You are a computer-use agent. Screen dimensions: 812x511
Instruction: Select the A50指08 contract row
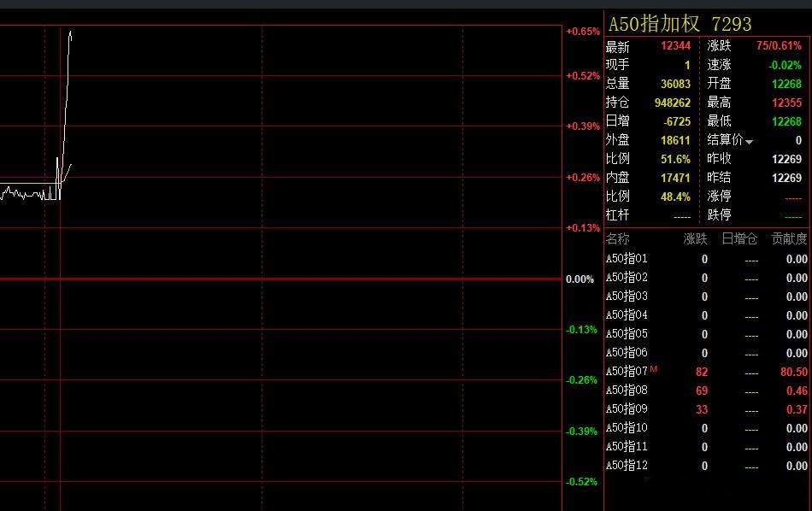pyautogui.click(x=707, y=391)
